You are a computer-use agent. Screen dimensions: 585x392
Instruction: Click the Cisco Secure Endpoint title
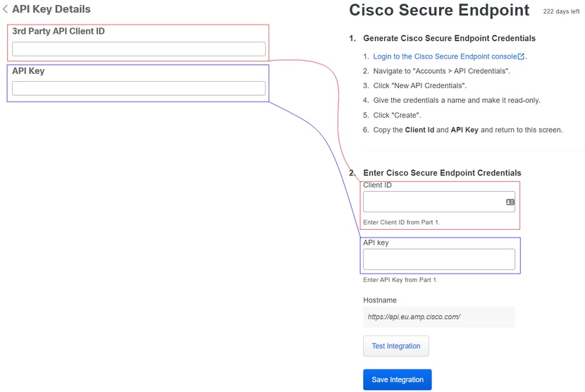click(x=439, y=10)
